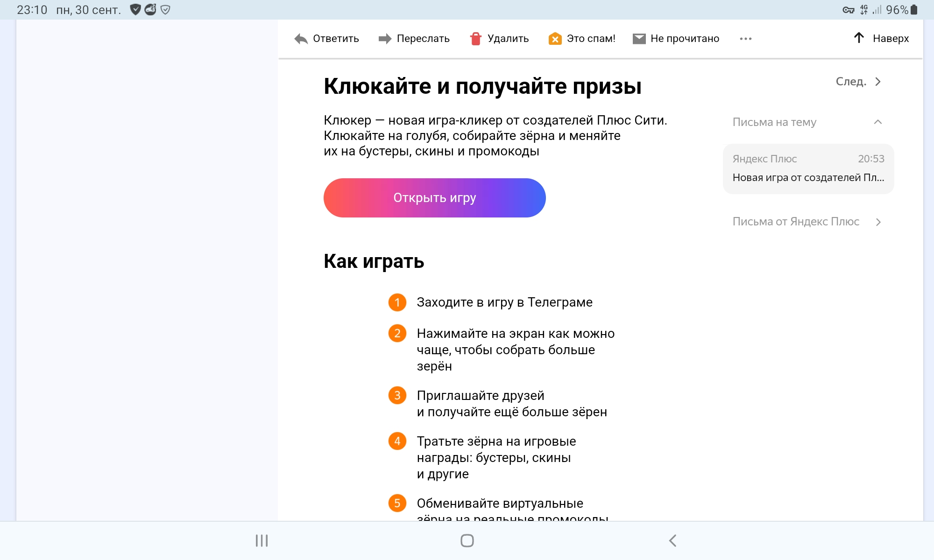Click the up arrow icon next to Наверх

tap(859, 38)
